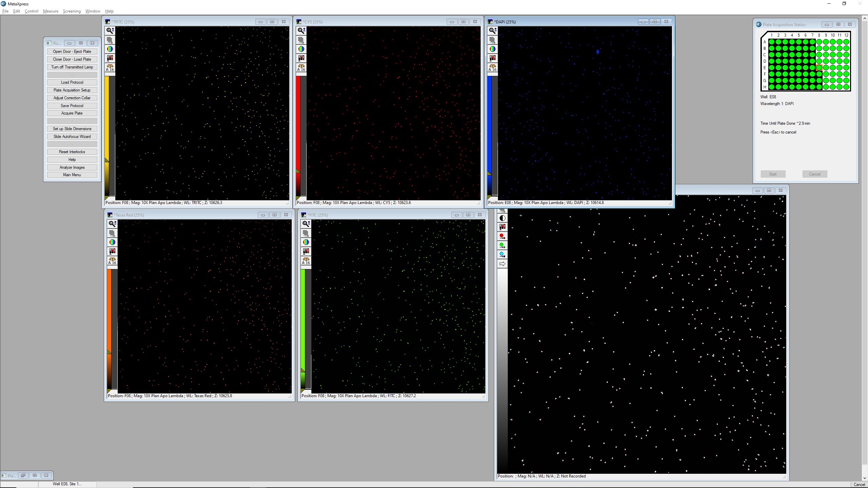Select highlighted well E8 in plate map
The height and width of the screenshot is (488, 868).
click(x=819, y=67)
